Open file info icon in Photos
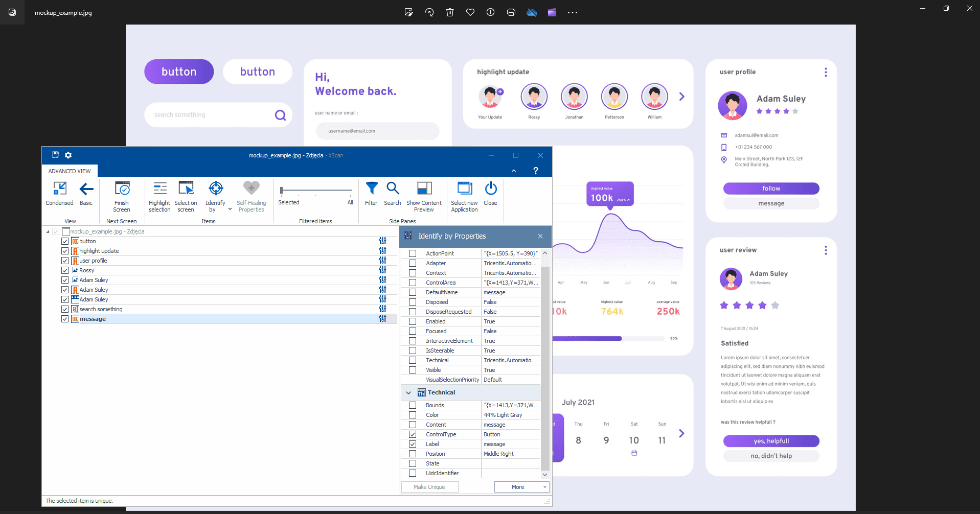Viewport: 980px width, 514px height. tap(491, 12)
